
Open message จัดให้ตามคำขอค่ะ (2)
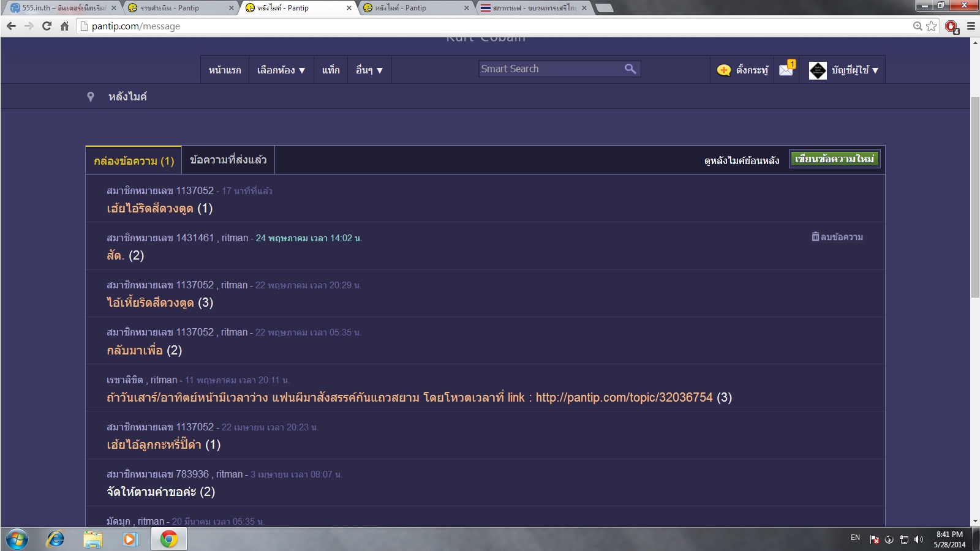tap(160, 492)
